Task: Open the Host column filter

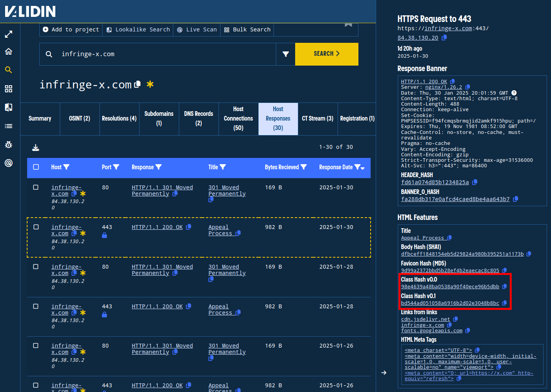Action: pos(66,167)
